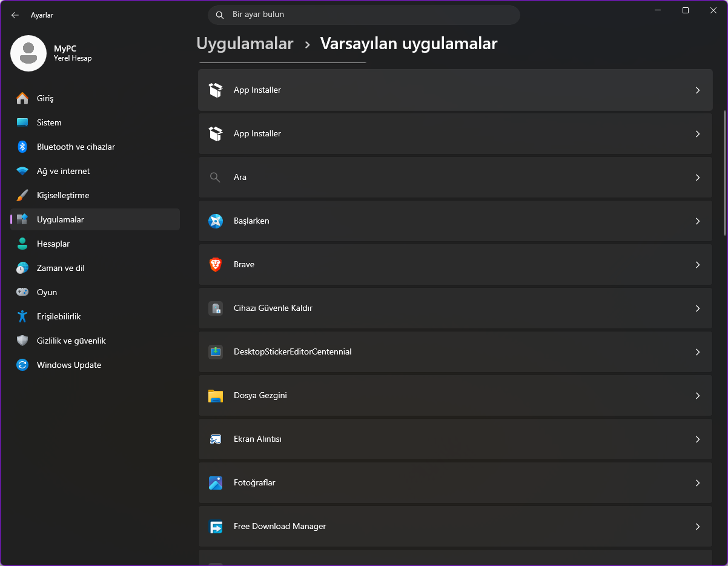Click the Giriş home icon in the sidebar
The width and height of the screenshot is (728, 566).
coord(22,98)
